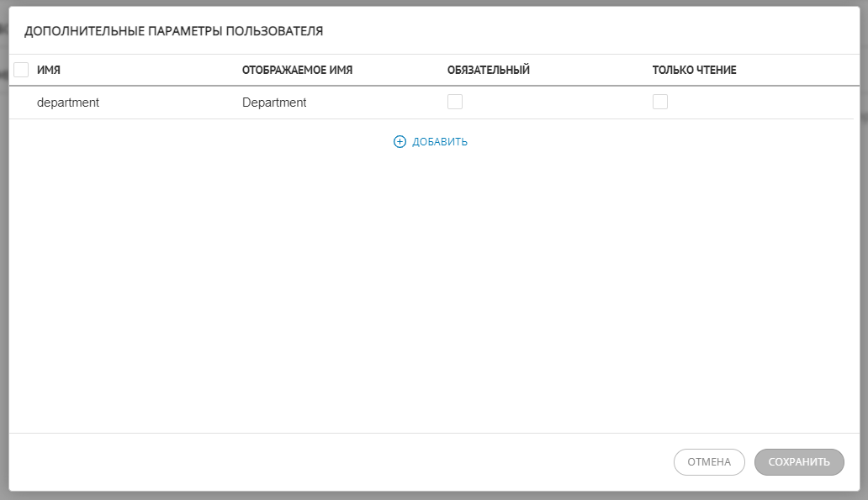
Task: Select the Department display name cell
Action: 274,103
